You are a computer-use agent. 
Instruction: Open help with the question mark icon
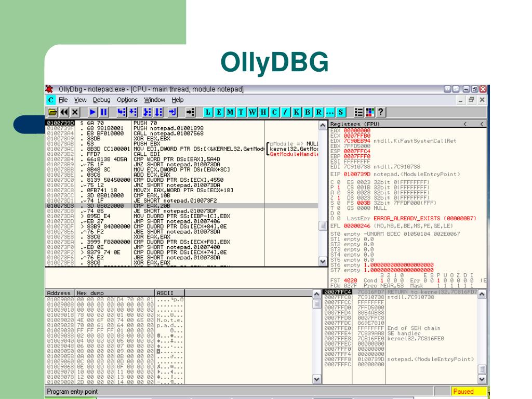point(381,112)
